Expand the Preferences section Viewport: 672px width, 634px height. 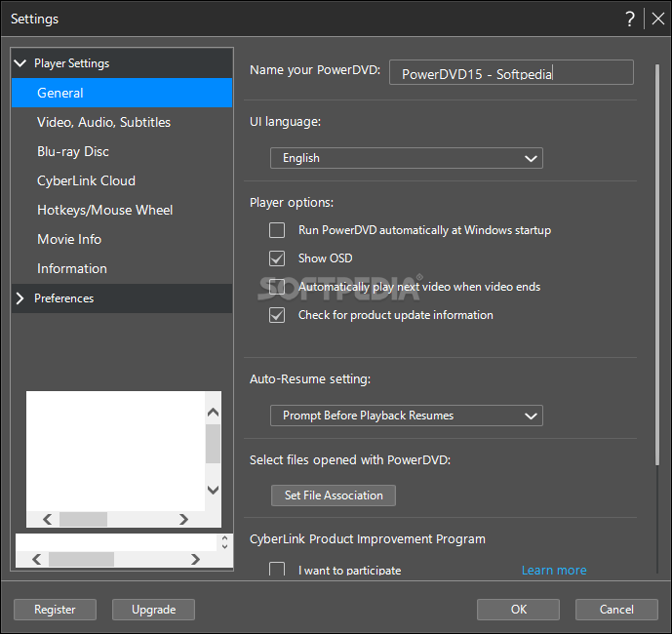pos(20,298)
